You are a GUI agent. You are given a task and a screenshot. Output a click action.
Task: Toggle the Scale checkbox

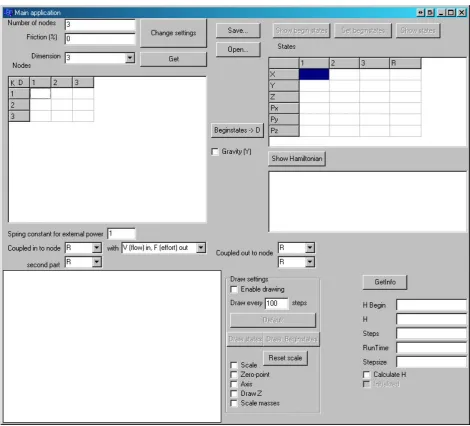234,365
